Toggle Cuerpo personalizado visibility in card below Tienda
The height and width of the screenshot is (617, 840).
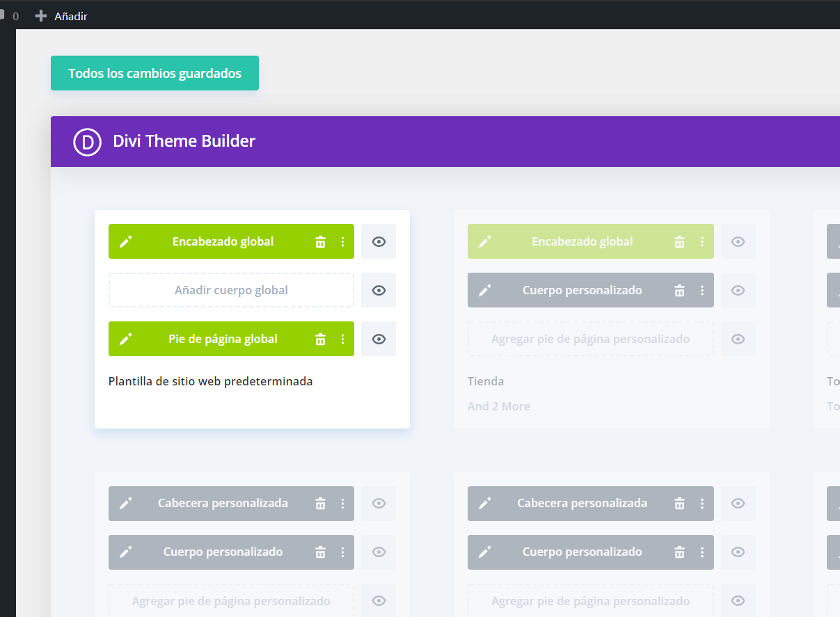(x=738, y=552)
